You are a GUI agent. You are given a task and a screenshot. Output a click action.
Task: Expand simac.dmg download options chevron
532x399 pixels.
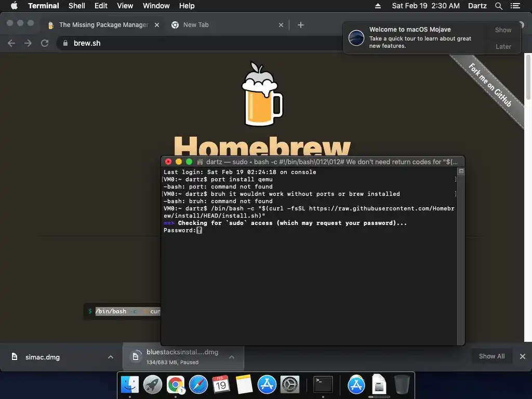[111, 357]
